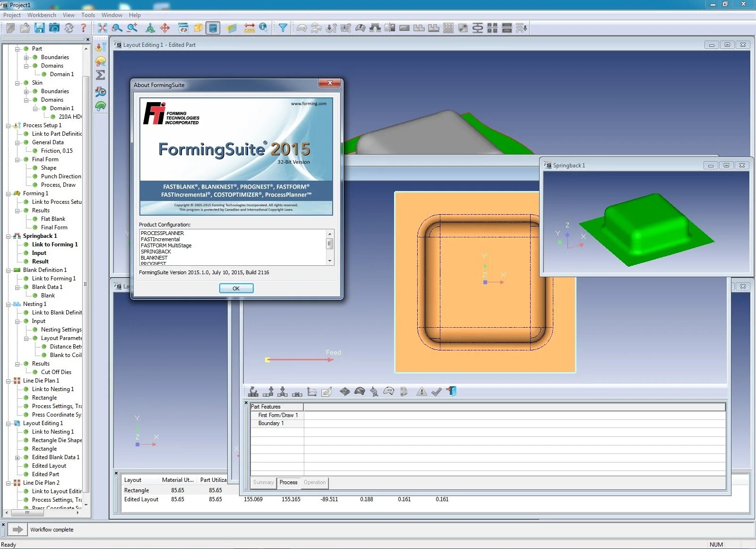Open the Help menu
This screenshot has width=756, height=549.
135,15
